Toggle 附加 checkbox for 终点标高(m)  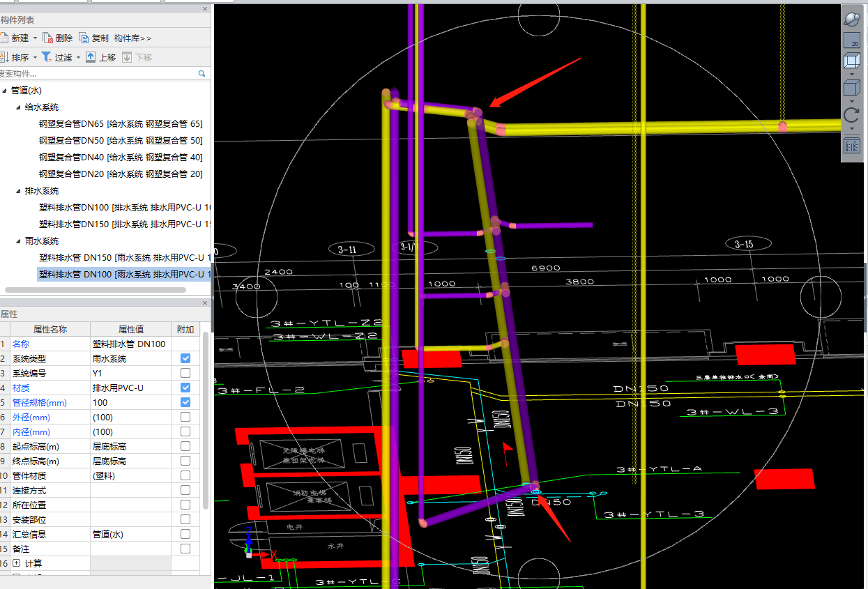point(185,461)
